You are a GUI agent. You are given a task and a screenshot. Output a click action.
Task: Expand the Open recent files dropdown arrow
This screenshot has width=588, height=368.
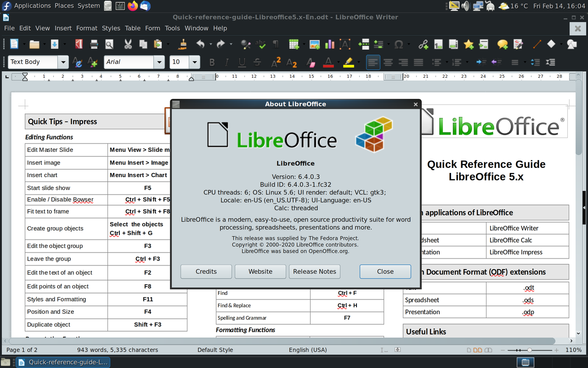click(44, 44)
